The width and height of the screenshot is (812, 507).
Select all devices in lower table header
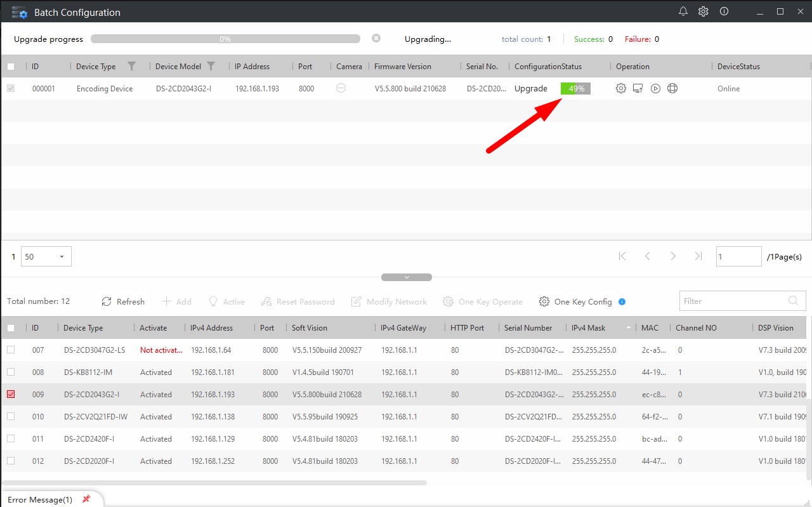pyautogui.click(x=11, y=328)
